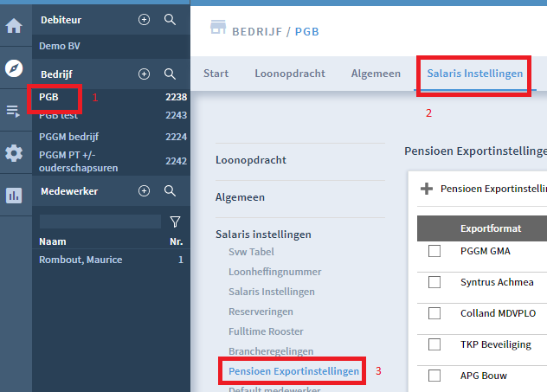Screen dimensions: 547x392
Task: Check the PGGM GMA checkbox
Action: click(434, 251)
